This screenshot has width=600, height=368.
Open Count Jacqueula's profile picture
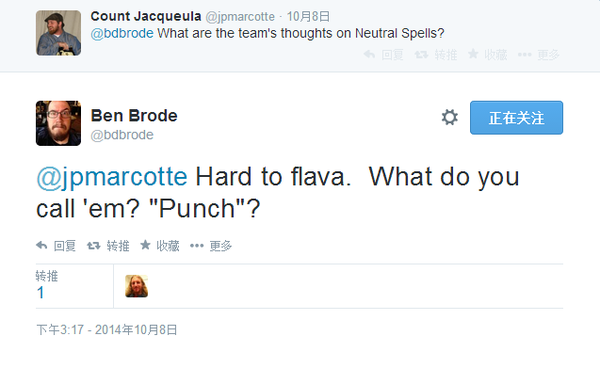click(x=58, y=33)
